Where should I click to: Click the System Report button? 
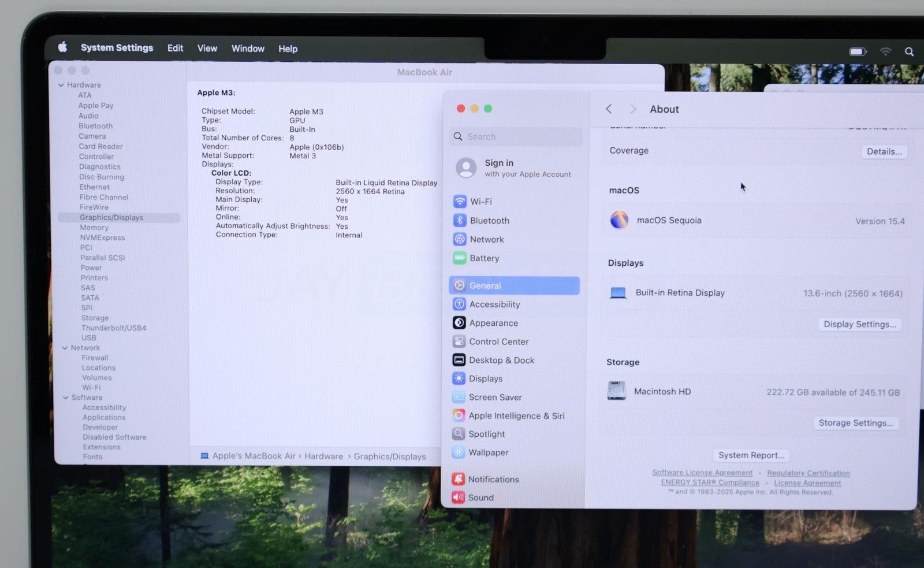pos(751,455)
